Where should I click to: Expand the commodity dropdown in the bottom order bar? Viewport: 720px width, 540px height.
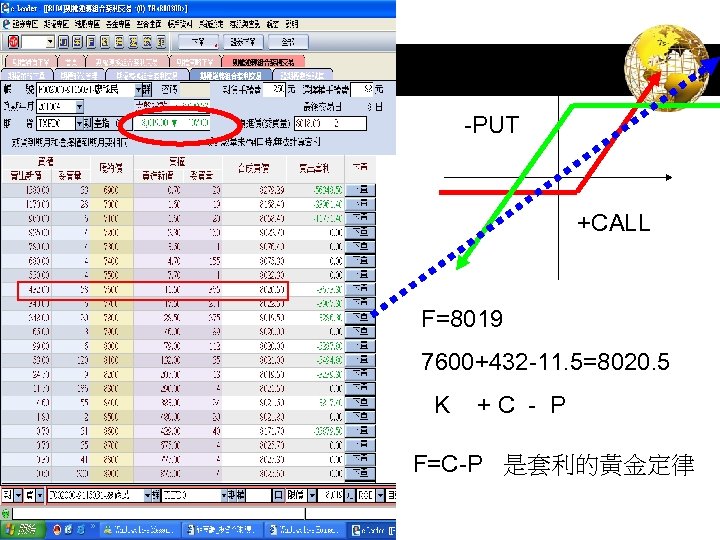[224, 496]
